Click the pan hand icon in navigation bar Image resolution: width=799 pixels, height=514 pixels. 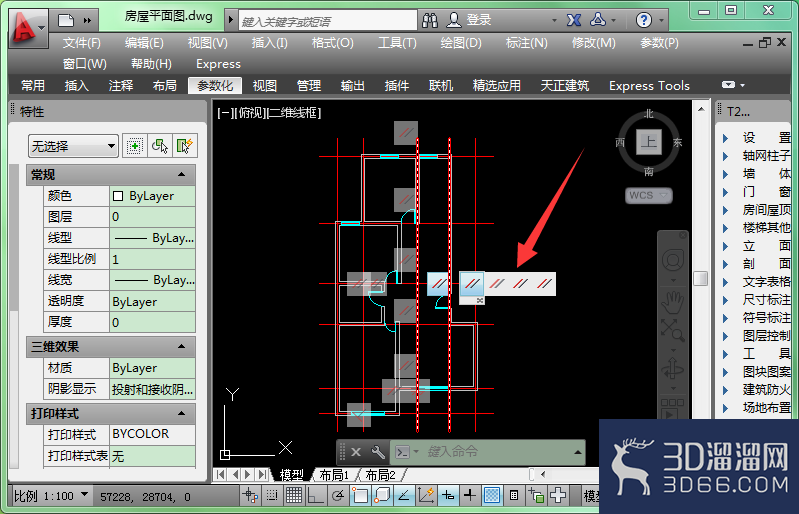coord(673,302)
